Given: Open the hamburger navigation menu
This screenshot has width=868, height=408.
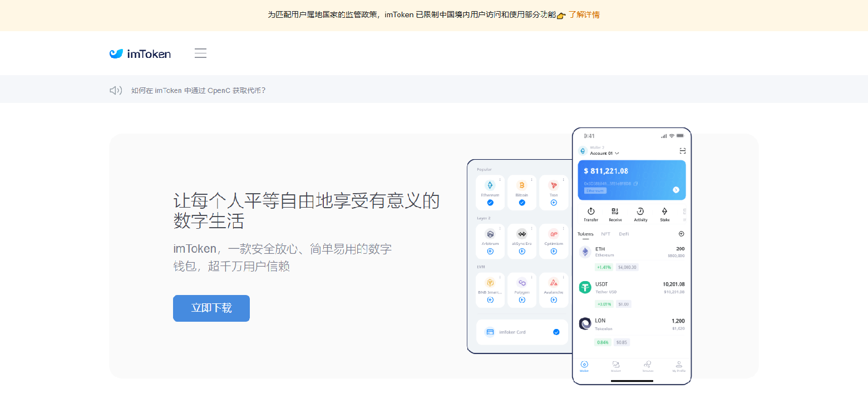Looking at the screenshot, I should [200, 53].
